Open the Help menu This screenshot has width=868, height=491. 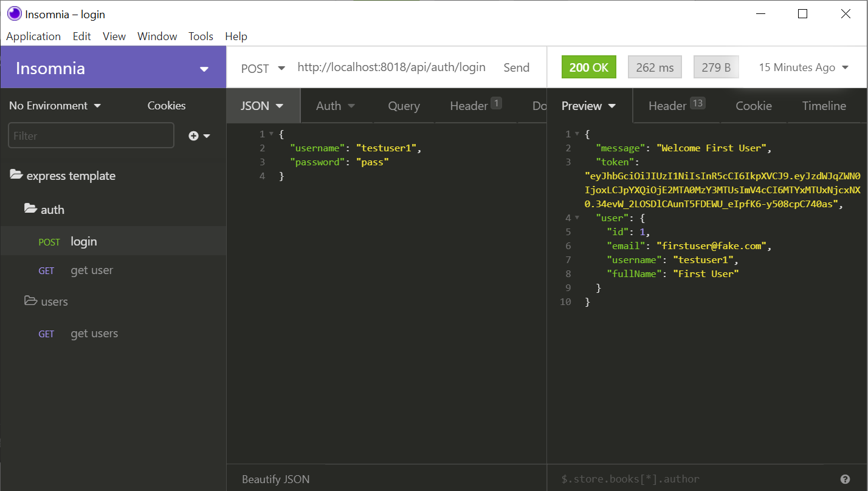tap(236, 36)
